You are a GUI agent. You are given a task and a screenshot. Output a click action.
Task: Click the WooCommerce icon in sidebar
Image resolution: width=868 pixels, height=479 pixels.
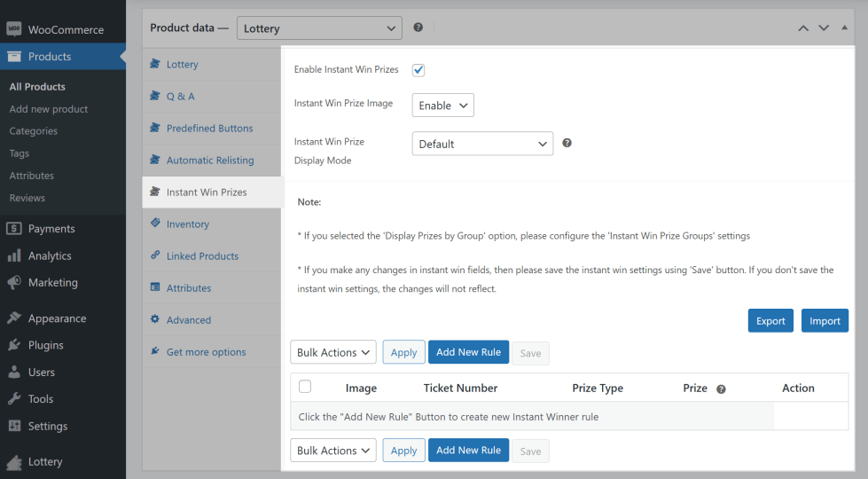tap(14, 29)
